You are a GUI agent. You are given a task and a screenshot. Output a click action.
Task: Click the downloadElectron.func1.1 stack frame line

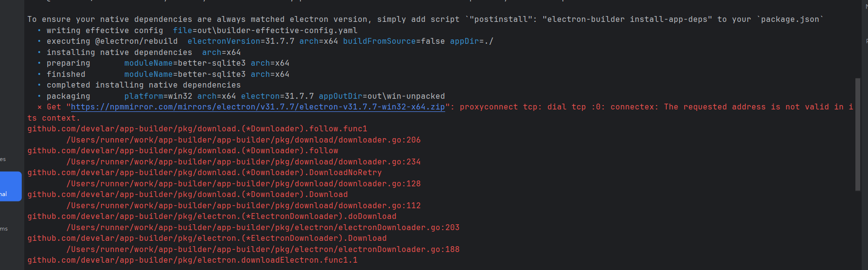[x=192, y=260]
